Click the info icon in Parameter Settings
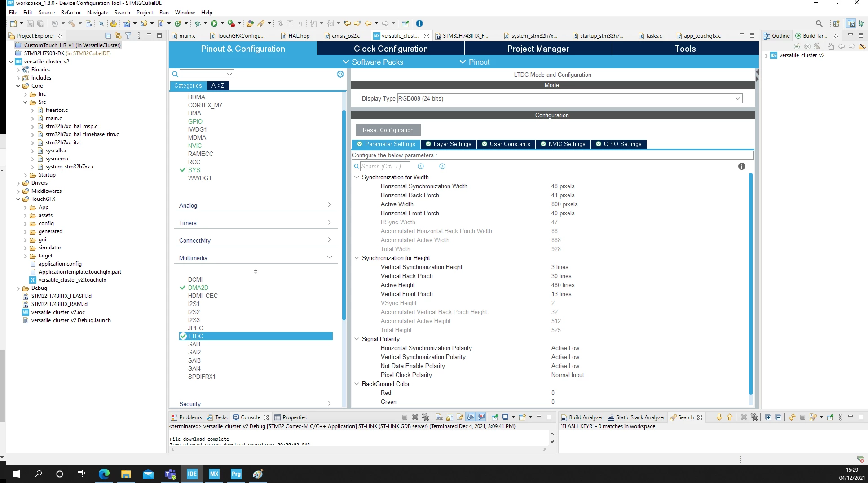The image size is (868, 483). click(x=742, y=166)
